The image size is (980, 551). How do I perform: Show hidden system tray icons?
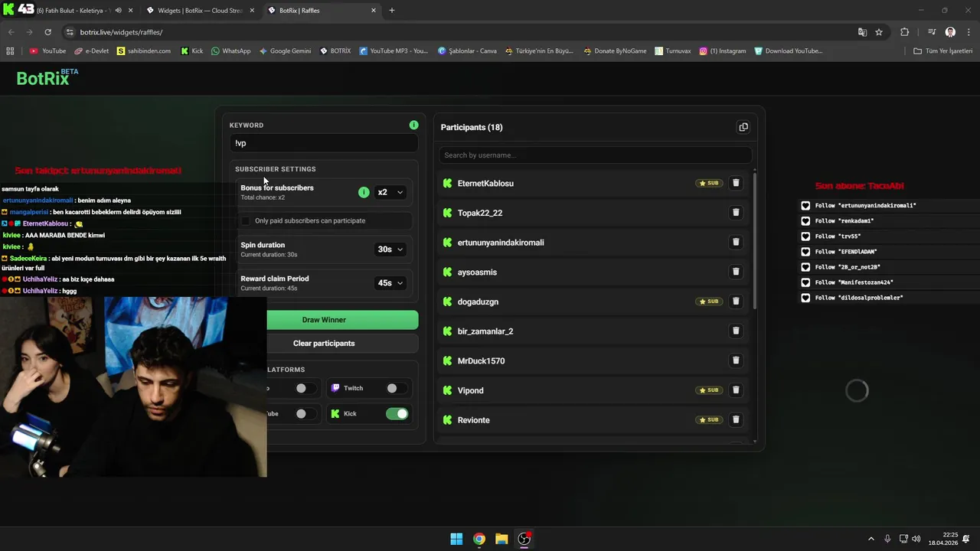click(x=871, y=539)
